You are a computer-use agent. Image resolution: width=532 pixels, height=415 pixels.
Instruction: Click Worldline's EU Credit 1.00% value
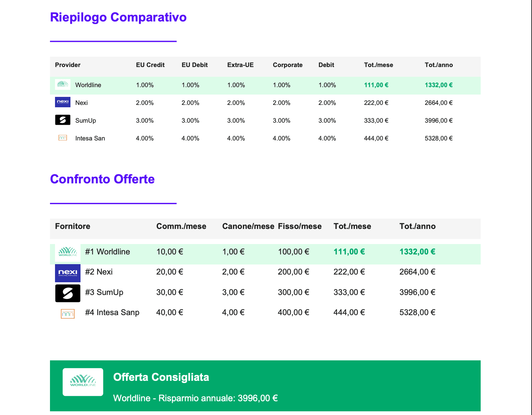pos(145,85)
